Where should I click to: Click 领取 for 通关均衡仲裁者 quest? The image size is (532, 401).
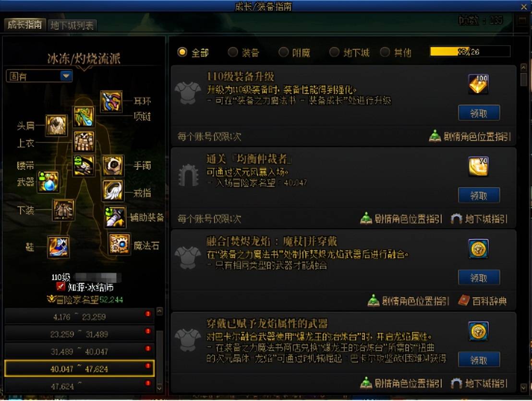pos(479,195)
